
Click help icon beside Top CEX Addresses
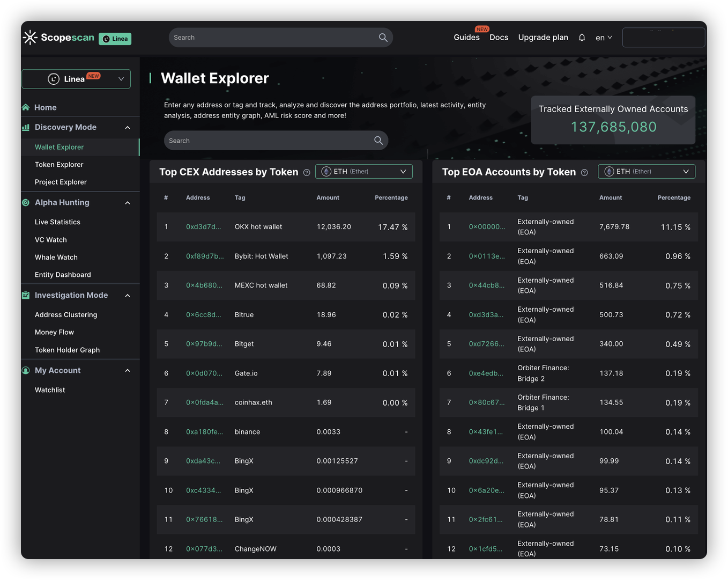[307, 172]
